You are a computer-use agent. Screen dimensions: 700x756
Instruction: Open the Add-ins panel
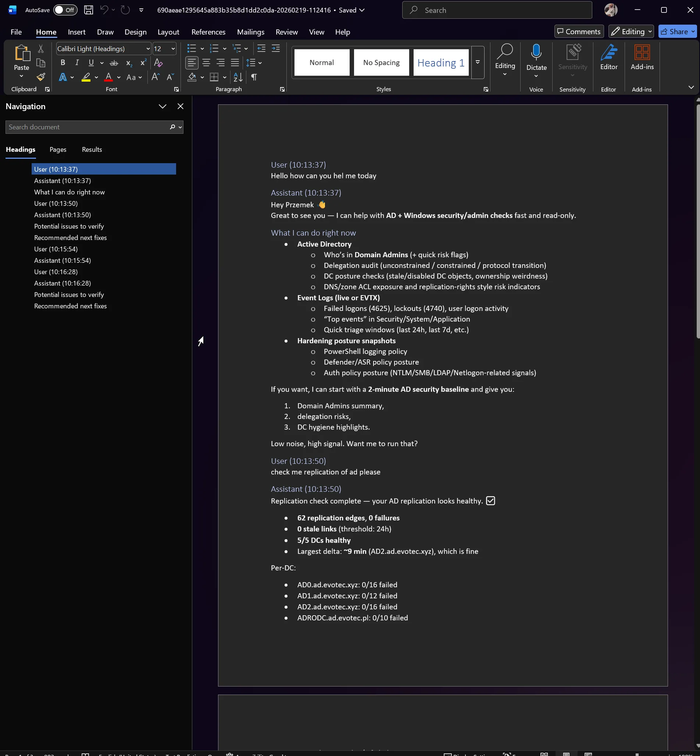(642, 58)
